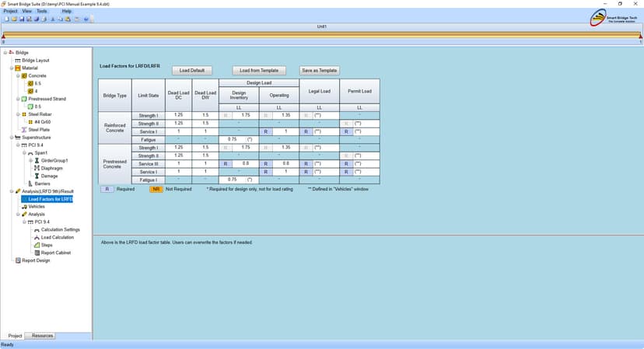
Task: Select the #4 Gr60 rebar tree item
Action: [43, 122]
